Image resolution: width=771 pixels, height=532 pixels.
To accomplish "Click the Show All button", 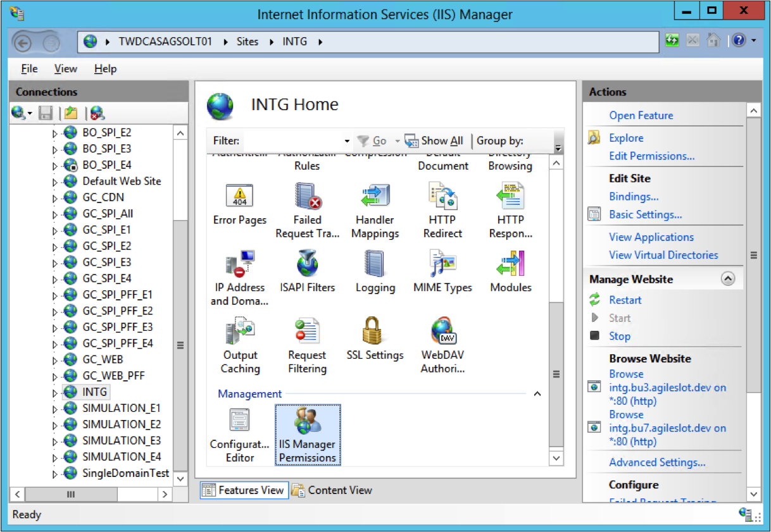I will pos(436,141).
